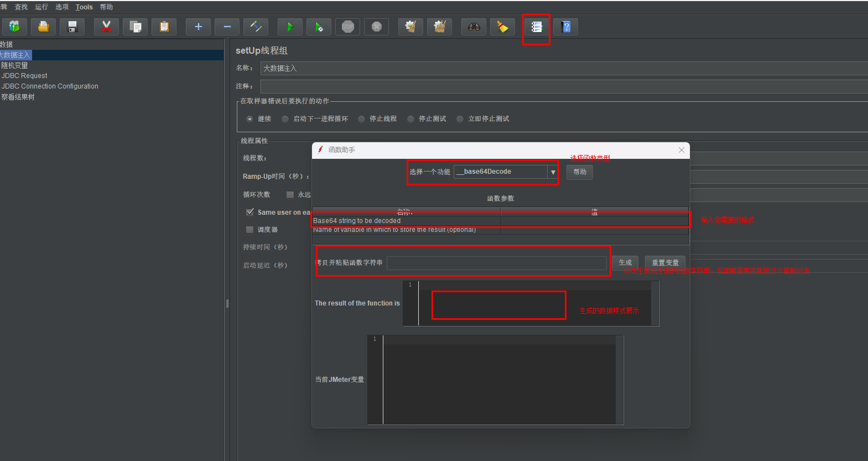Click the function result text area
Screen dimensions: 868x461
point(534,303)
